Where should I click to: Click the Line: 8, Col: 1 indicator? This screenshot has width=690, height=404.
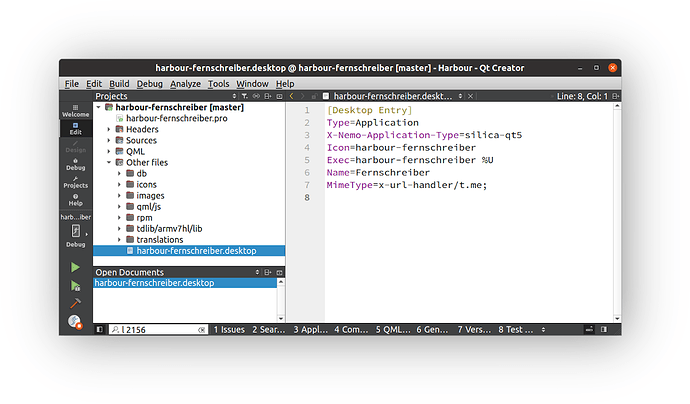click(x=582, y=96)
